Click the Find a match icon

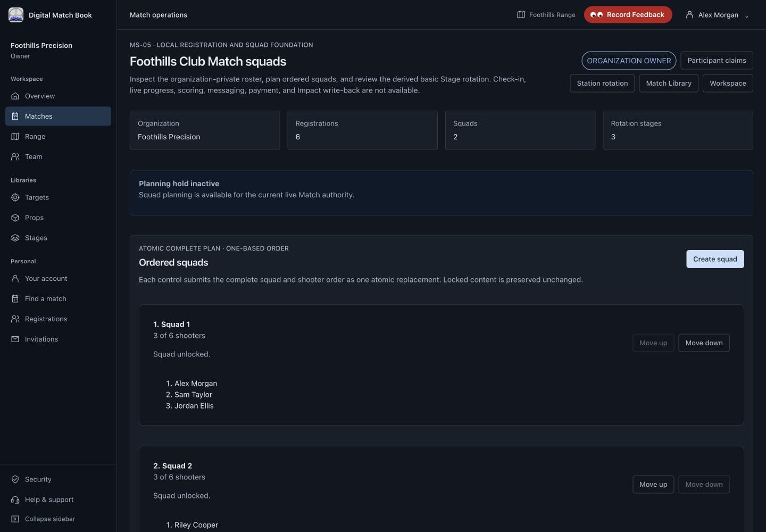pyautogui.click(x=15, y=299)
